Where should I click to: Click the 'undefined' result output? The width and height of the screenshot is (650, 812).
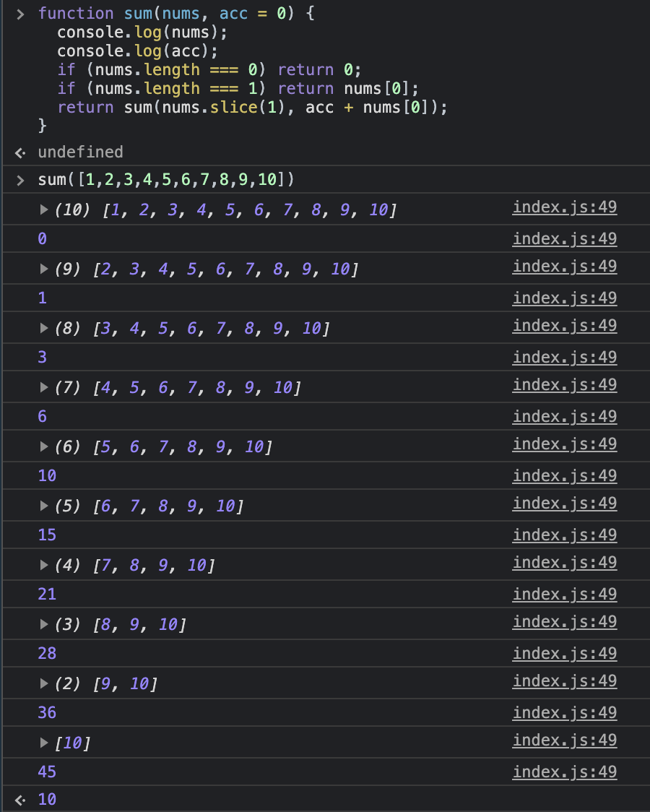pos(80,152)
